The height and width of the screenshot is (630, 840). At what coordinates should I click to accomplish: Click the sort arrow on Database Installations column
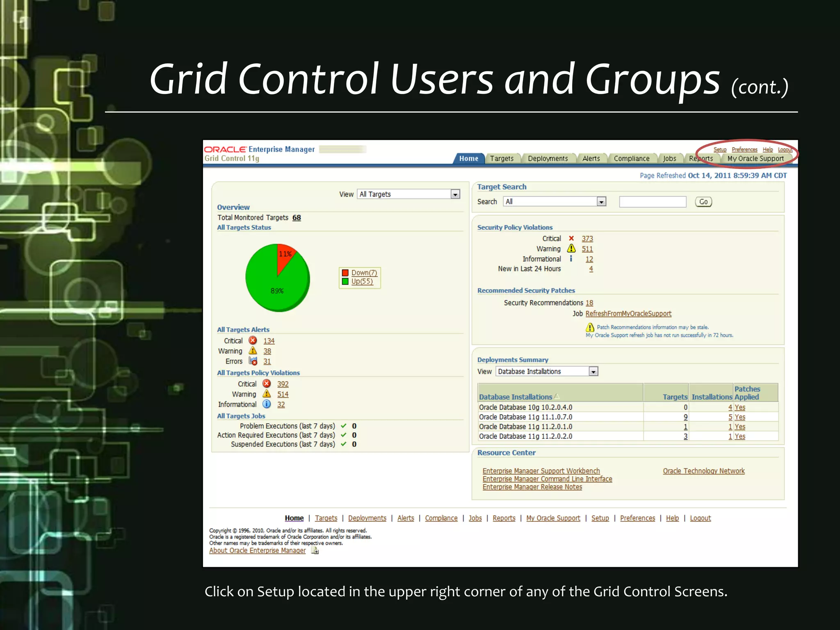pyautogui.click(x=557, y=397)
